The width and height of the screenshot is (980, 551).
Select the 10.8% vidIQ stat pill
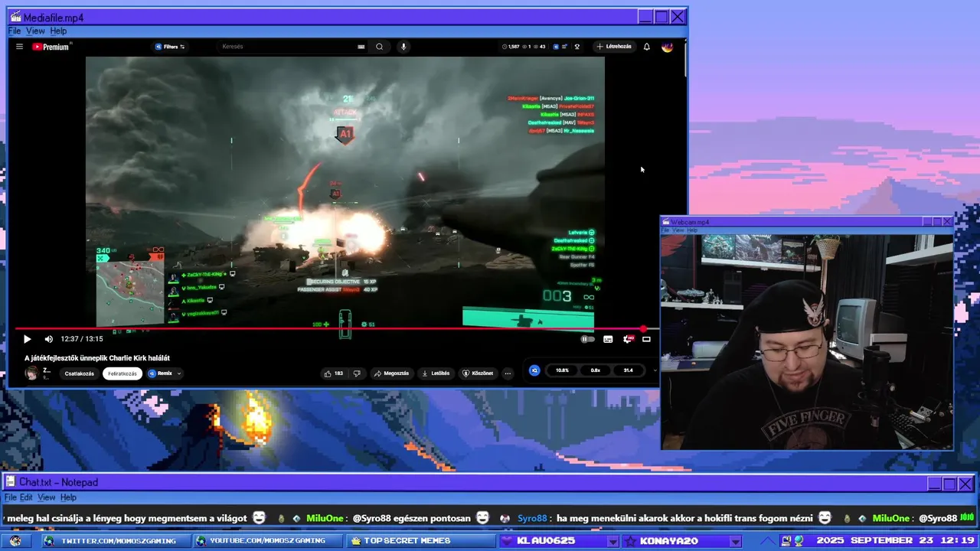coord(562,370)
